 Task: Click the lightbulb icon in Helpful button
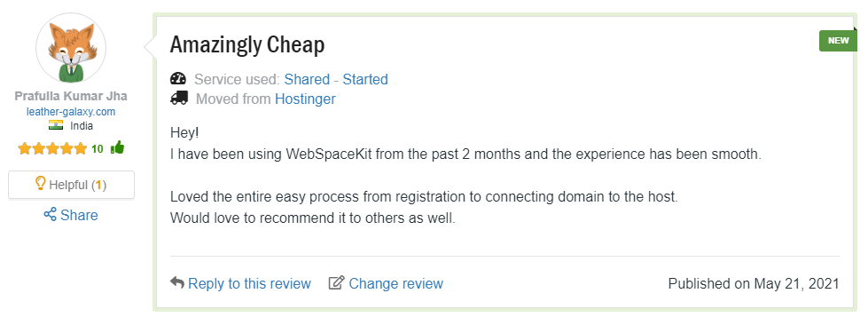coord(40,184)
